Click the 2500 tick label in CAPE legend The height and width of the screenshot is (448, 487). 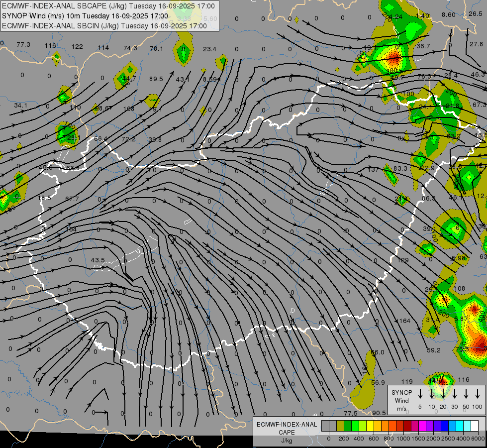point(448,439)
